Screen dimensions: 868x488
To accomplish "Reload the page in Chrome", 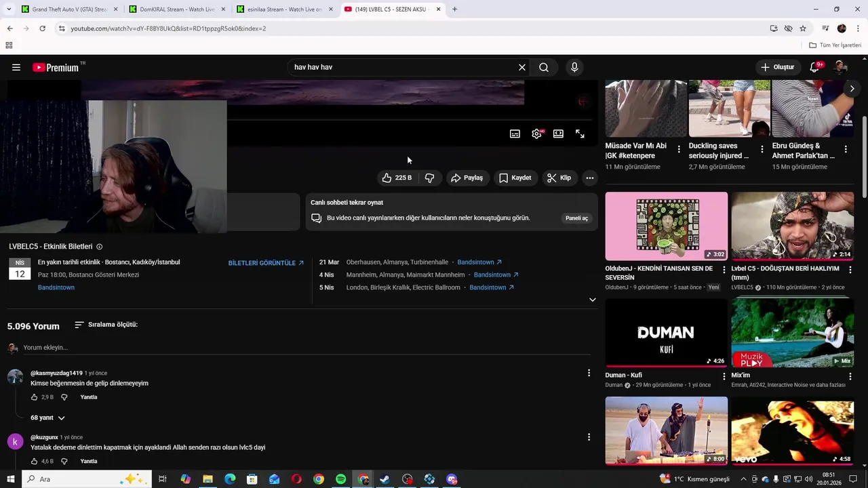I will tap(42, 28).
